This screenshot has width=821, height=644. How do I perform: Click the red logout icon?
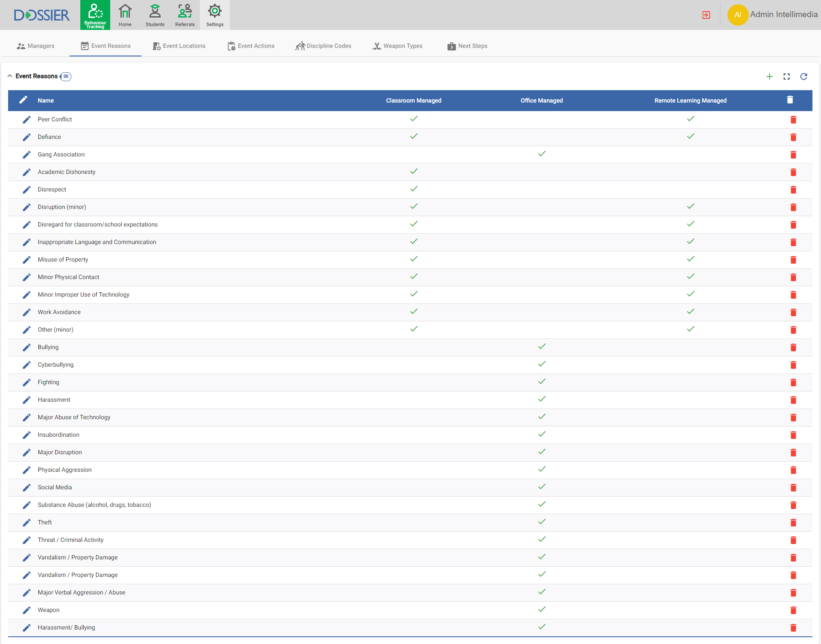pyautogui.click(x=706, y=15)
